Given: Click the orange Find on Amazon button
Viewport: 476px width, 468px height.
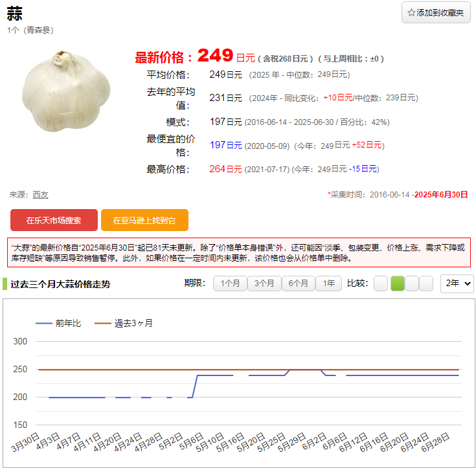Looking at the screenshot, I should pos(144,220).
